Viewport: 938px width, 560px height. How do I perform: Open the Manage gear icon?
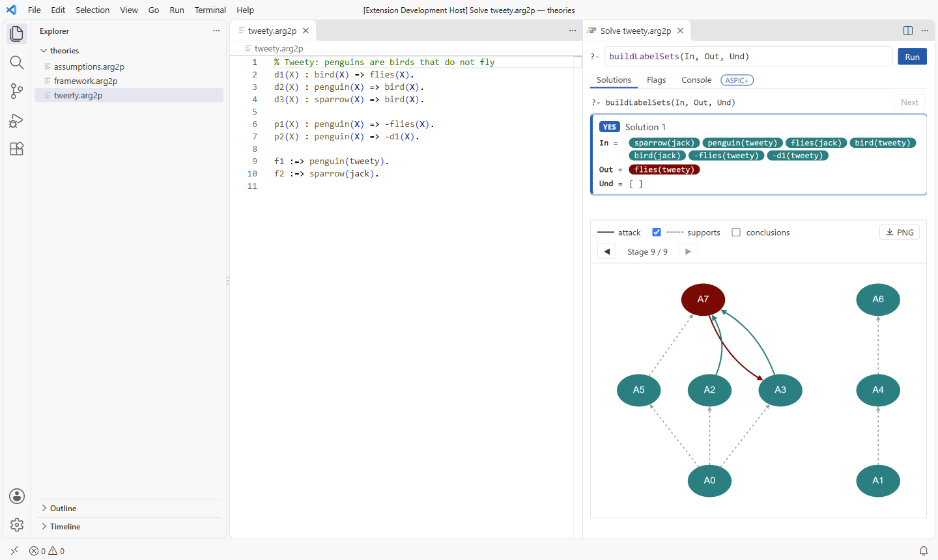click(x=17, y=525)
